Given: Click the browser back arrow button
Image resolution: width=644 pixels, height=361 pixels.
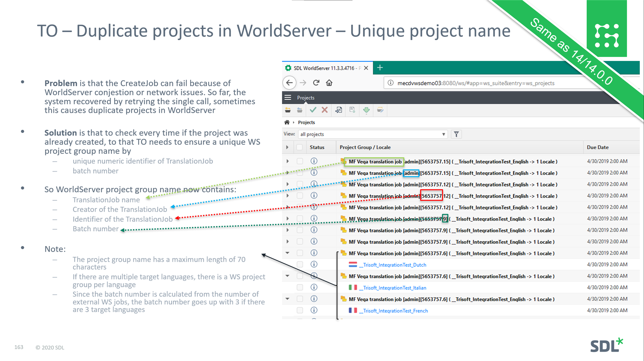Looking at the screenshot, I should (x=289, y=83).
